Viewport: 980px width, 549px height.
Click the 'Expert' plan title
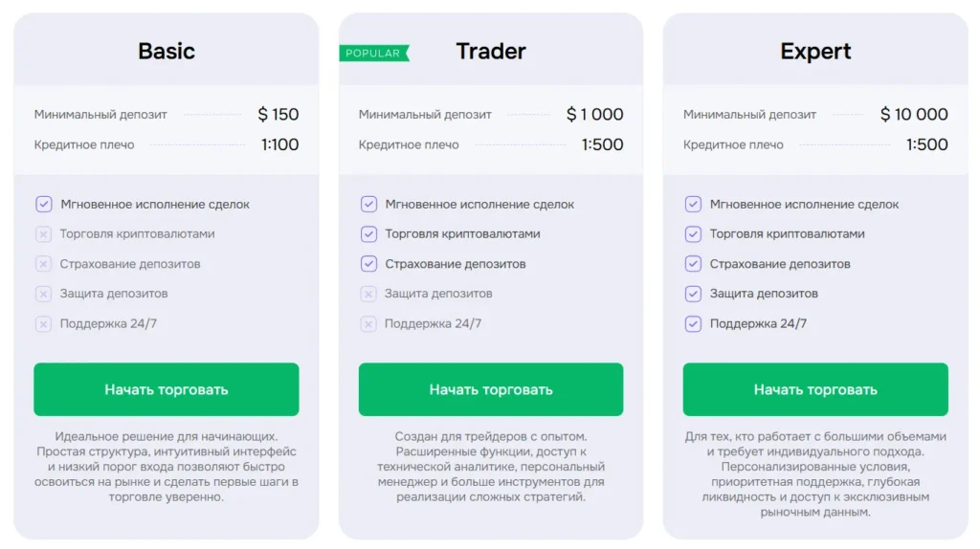click(x=815, y=51)
